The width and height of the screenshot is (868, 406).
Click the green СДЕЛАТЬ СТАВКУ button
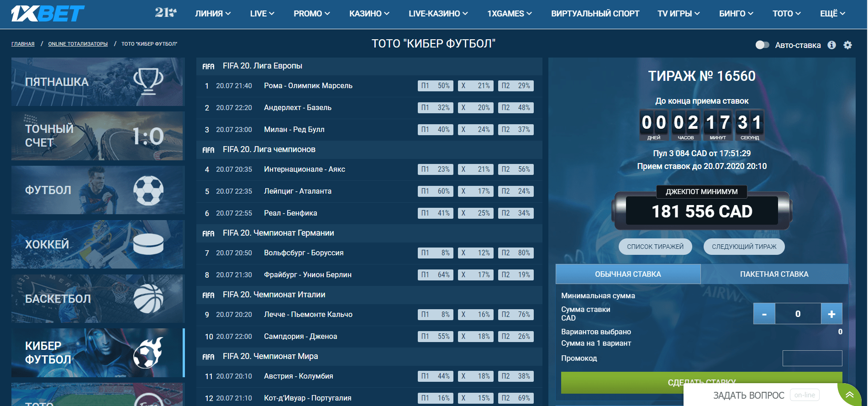(x=702, y=382)
